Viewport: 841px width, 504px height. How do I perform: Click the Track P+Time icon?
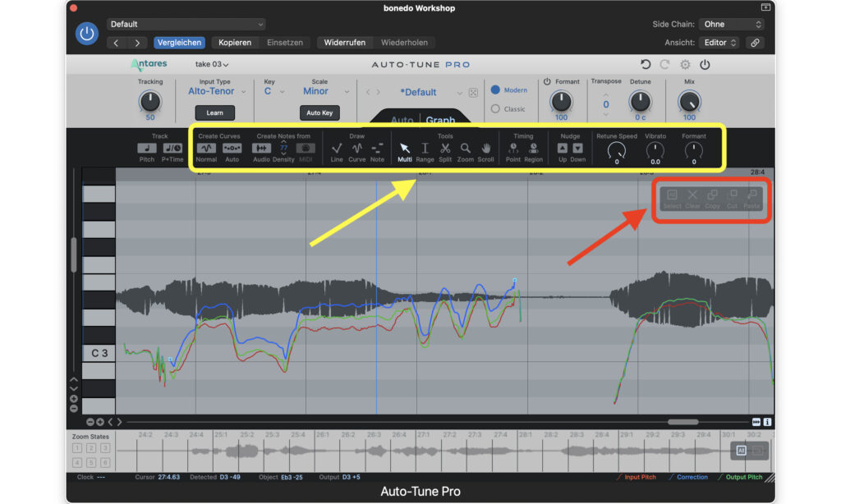pyautogui.click(x=172, y=149)
